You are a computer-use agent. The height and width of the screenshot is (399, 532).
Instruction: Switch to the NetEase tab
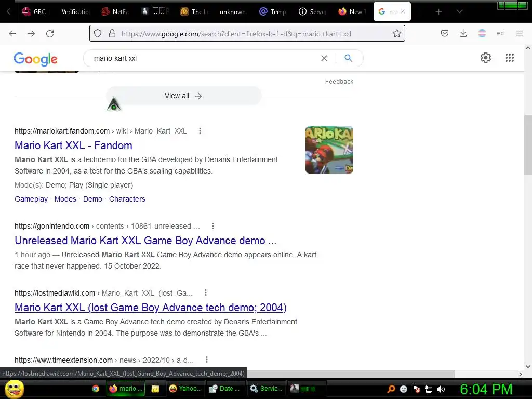click(115, 11)
